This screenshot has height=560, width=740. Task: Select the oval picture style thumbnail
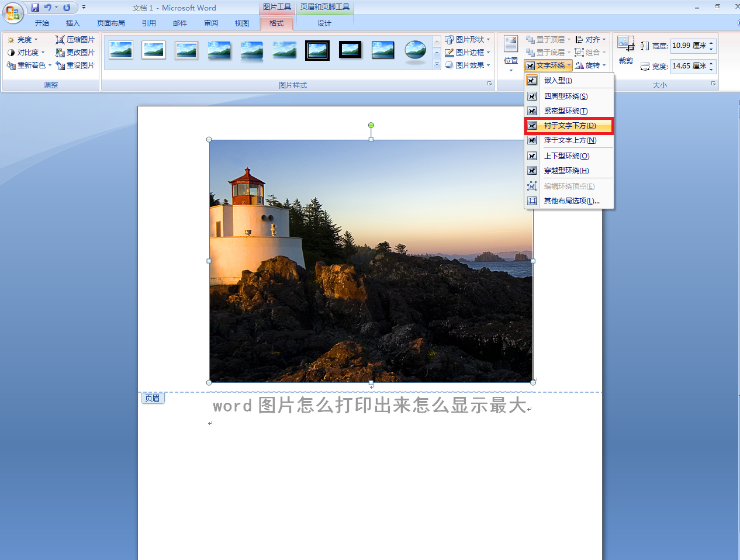pos(416,51)
